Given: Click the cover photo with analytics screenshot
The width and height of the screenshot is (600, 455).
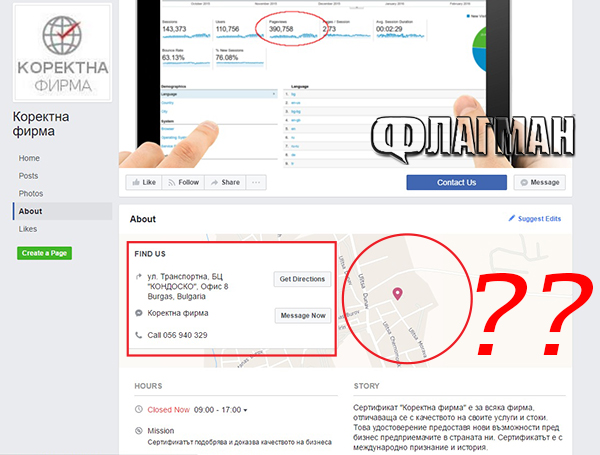Looking at the screenshot, I should click(345, 84).
